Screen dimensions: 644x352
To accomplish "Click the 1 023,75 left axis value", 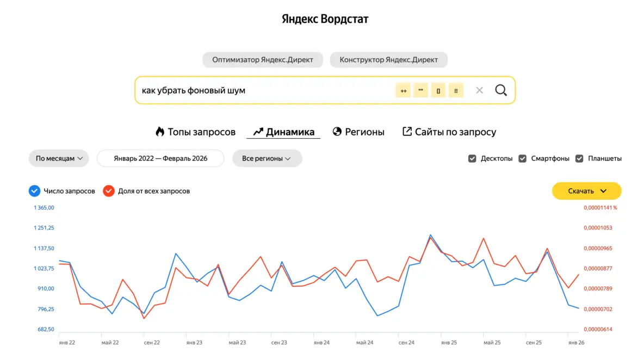I will pyautogui.click(x=44, y=269).
